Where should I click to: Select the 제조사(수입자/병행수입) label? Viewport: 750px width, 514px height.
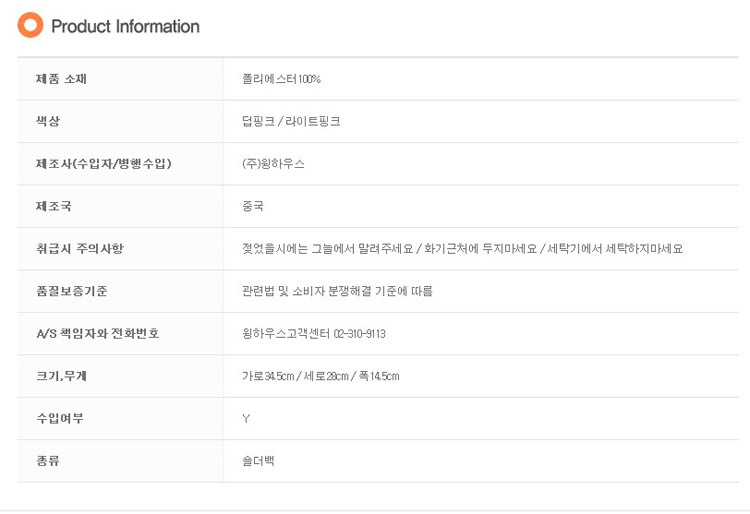pyautogui.click(x=104, y=164)
